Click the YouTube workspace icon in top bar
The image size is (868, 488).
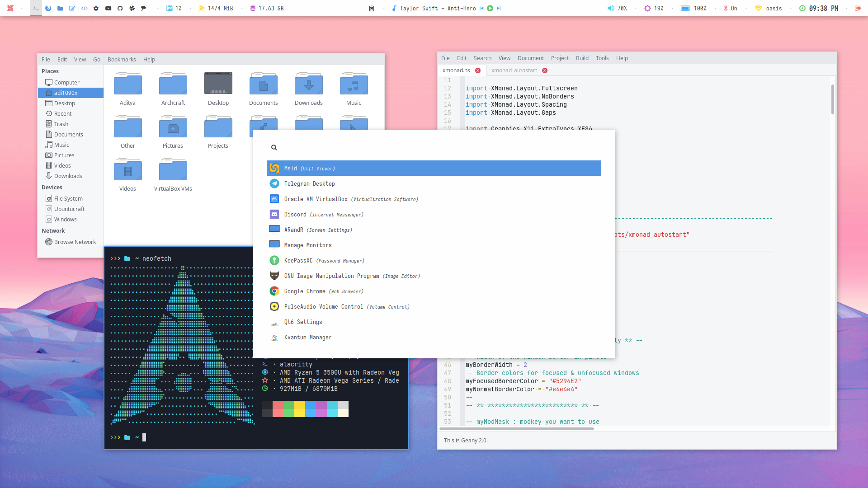pyautogui.click(x=108, y=8)
